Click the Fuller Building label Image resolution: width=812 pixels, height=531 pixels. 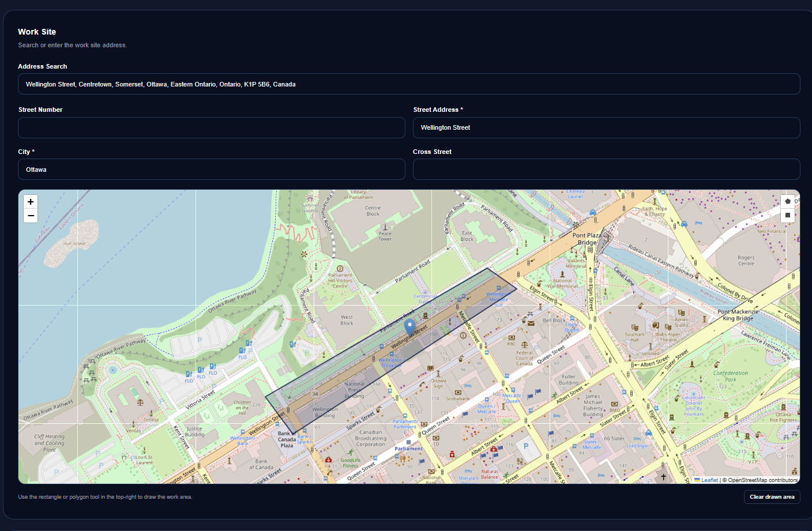click(569, 379)
